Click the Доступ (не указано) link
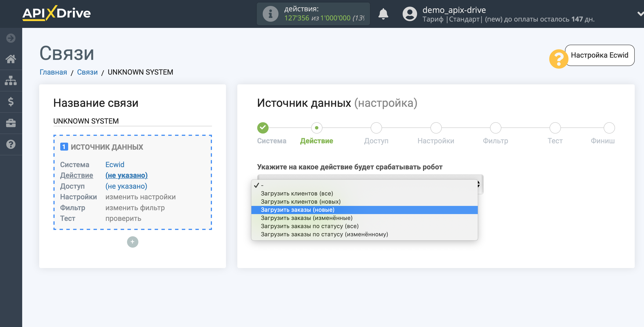The width and height of the screenshot is (644, 327). point(126,186)
